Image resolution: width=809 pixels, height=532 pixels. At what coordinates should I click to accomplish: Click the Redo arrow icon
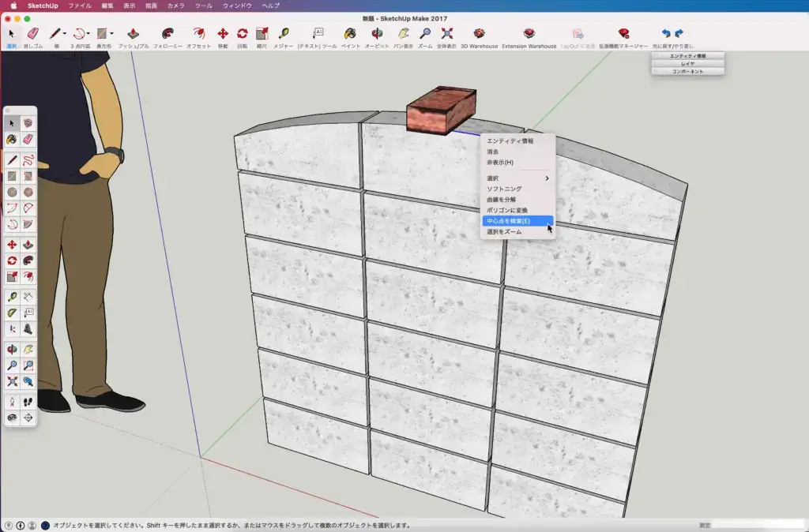point(679,33)
